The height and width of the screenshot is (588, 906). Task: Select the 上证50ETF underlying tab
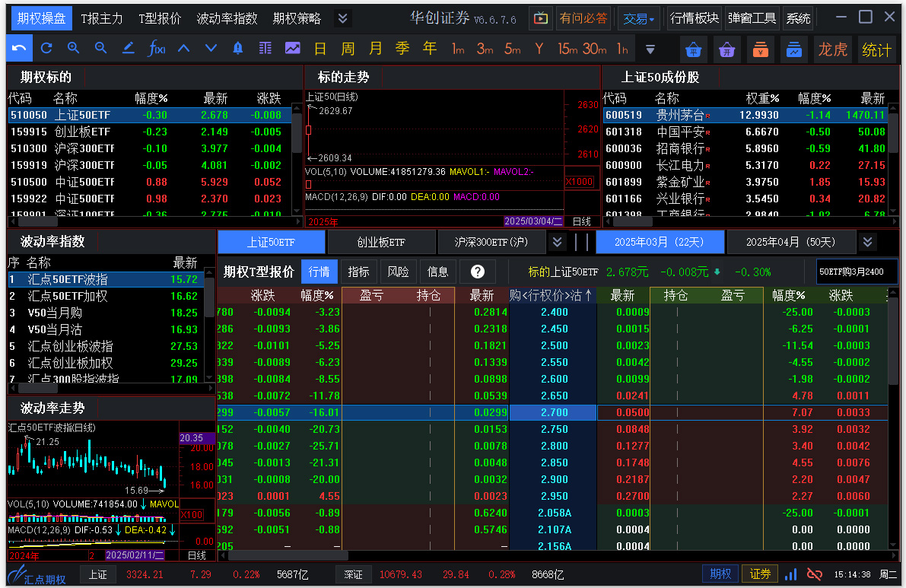[x=271, y=242]
